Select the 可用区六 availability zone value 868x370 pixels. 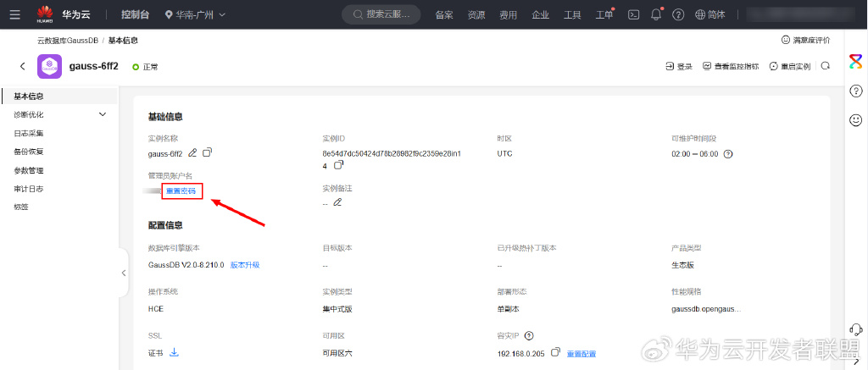(x=337, y=353)
